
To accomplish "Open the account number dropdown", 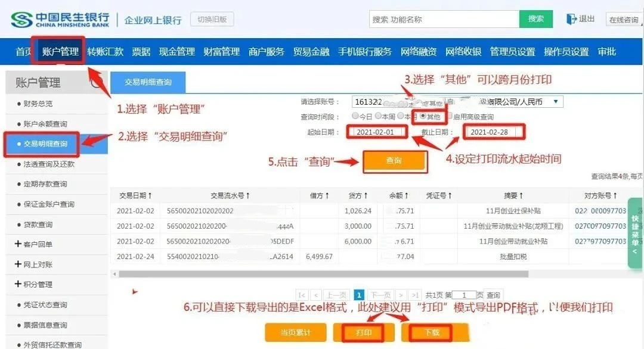I will pyautogui.click(x=457, y=102).
